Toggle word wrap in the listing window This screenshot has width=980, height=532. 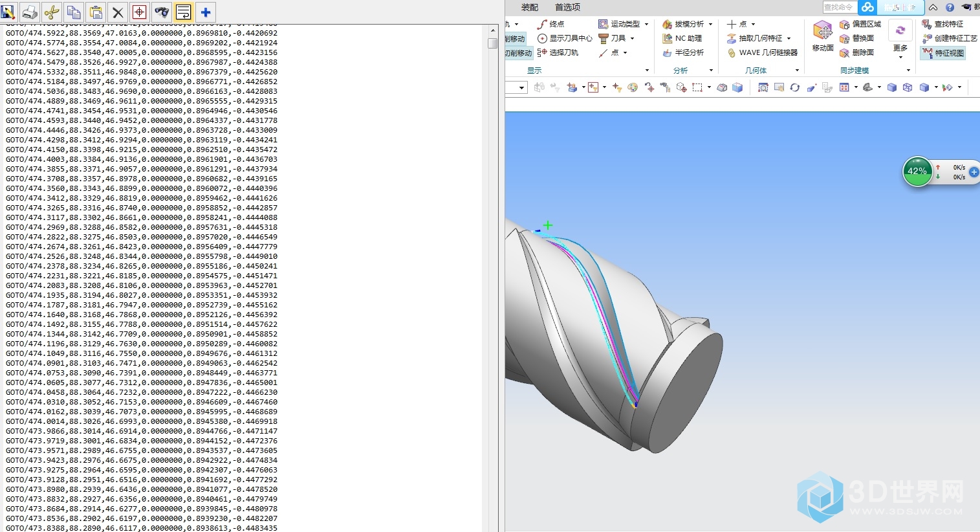[x=184, y=12]
